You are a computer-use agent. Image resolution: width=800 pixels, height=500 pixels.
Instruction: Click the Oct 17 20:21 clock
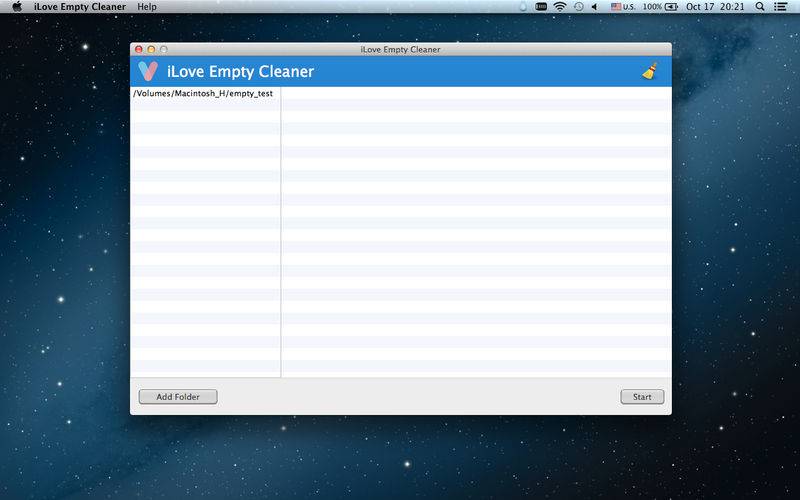[715, 7]
